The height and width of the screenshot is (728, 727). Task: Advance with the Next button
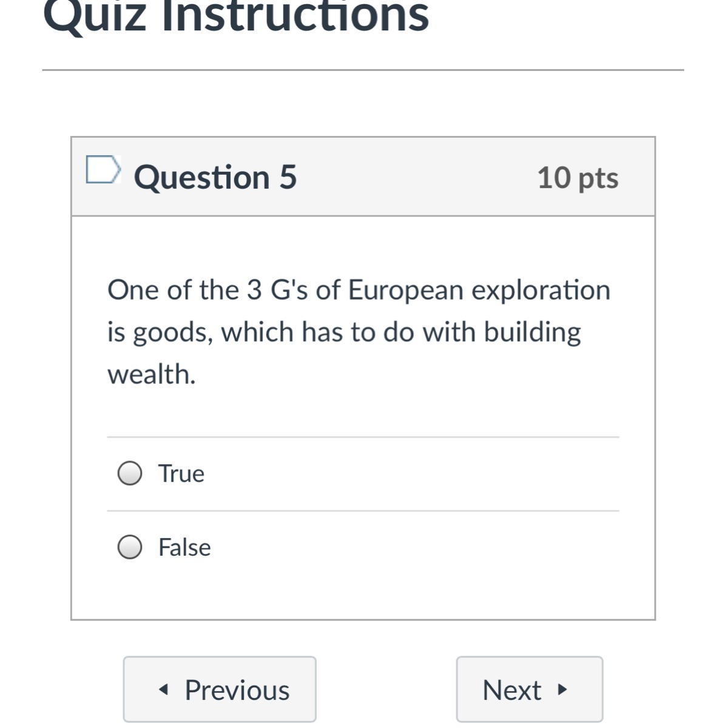tap(529, 689)
